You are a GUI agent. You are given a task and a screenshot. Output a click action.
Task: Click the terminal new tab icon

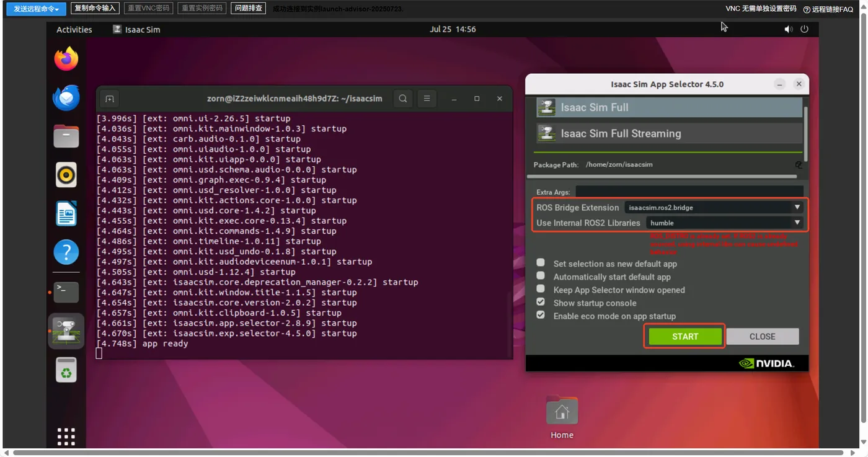pyautogui.click(x=110, y=99)
